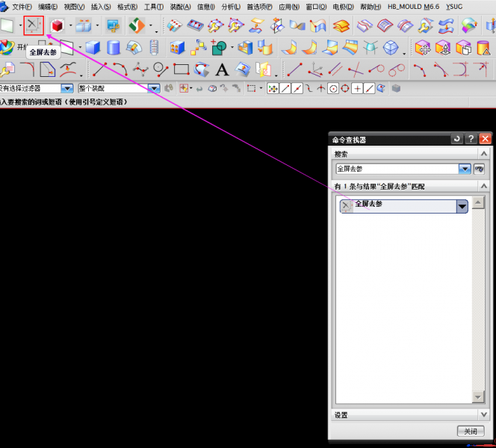Click the parallel lines tool icon
Screen dimensions: 496x448
335,69
